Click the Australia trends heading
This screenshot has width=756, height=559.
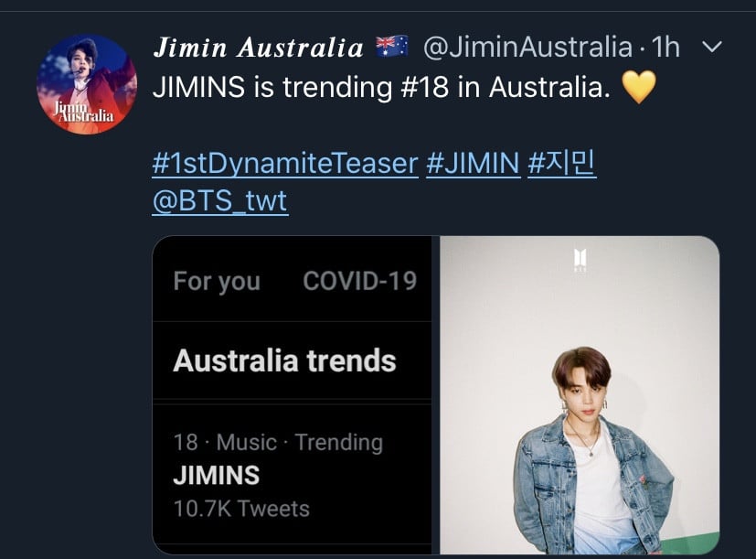[284, 360]
